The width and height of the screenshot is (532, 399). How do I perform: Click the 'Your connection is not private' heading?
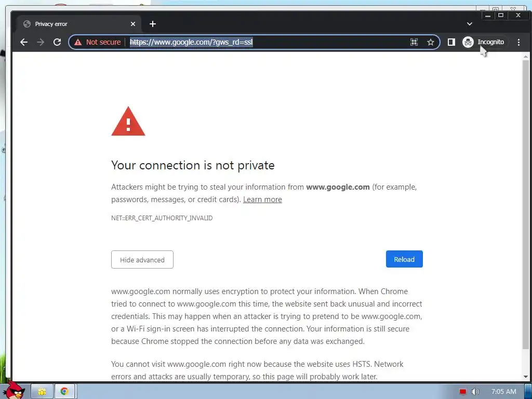coord(193,165)
